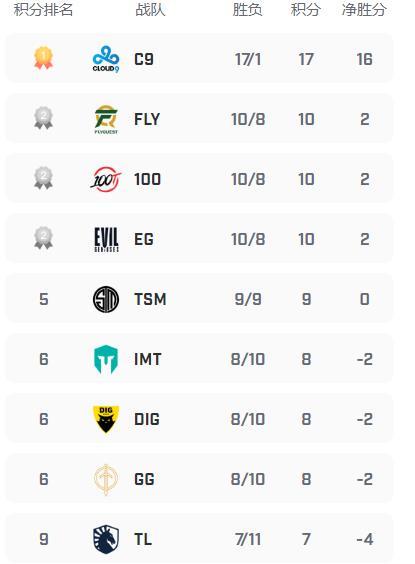Viewport: 415px width, 564px height.
Task: Click the 净胜分 column header
Action: (364, 9)
